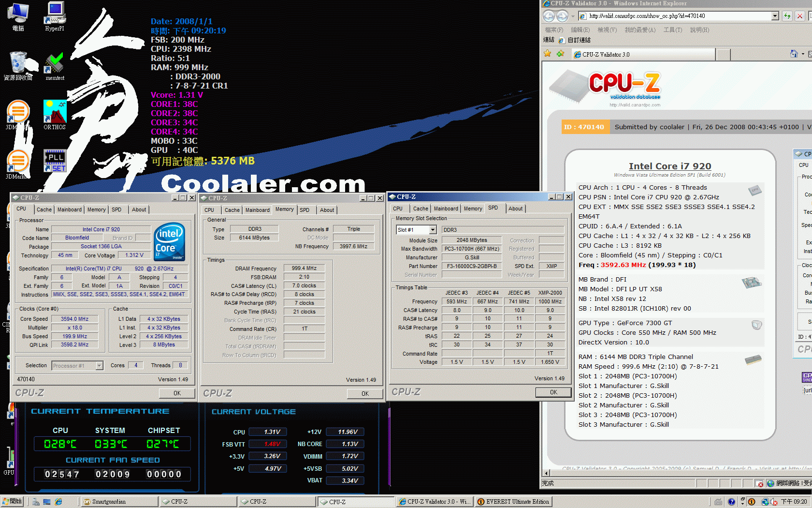Select the About tab in the CPU-Z SPD window
The image size is (812, 508).
pos(515,209)
